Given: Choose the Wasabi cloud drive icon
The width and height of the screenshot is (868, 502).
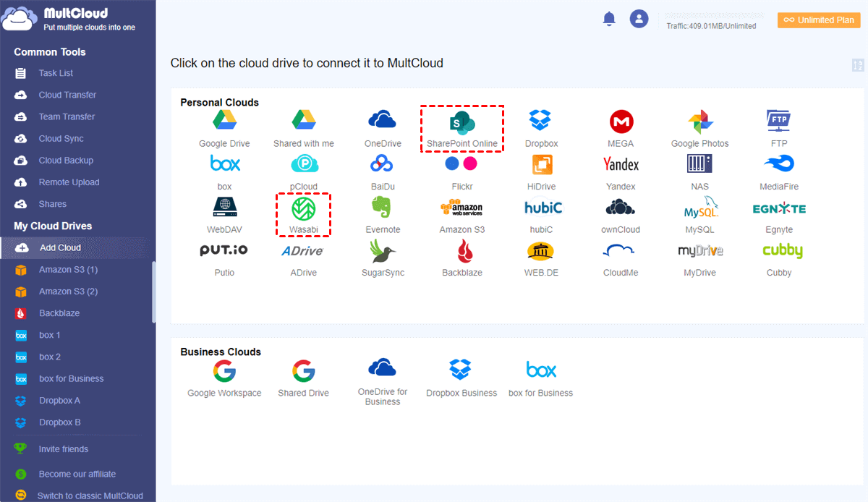Looking at the screenshot, I should click(304, 209).
